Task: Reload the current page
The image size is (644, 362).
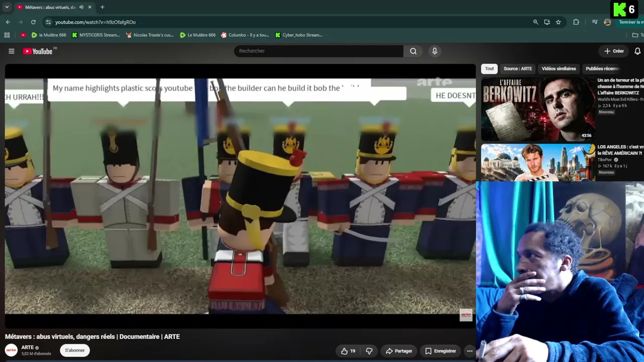Action: pos(33,22)
